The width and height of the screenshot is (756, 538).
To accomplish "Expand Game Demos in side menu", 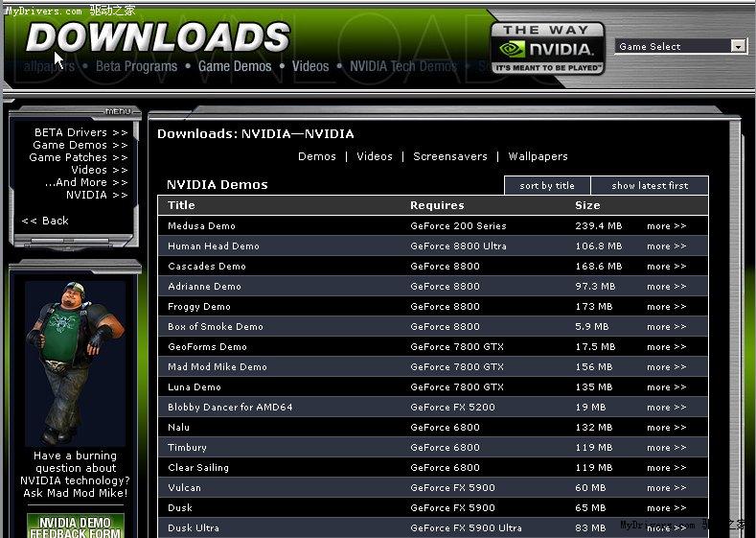I will coord(80,145).
